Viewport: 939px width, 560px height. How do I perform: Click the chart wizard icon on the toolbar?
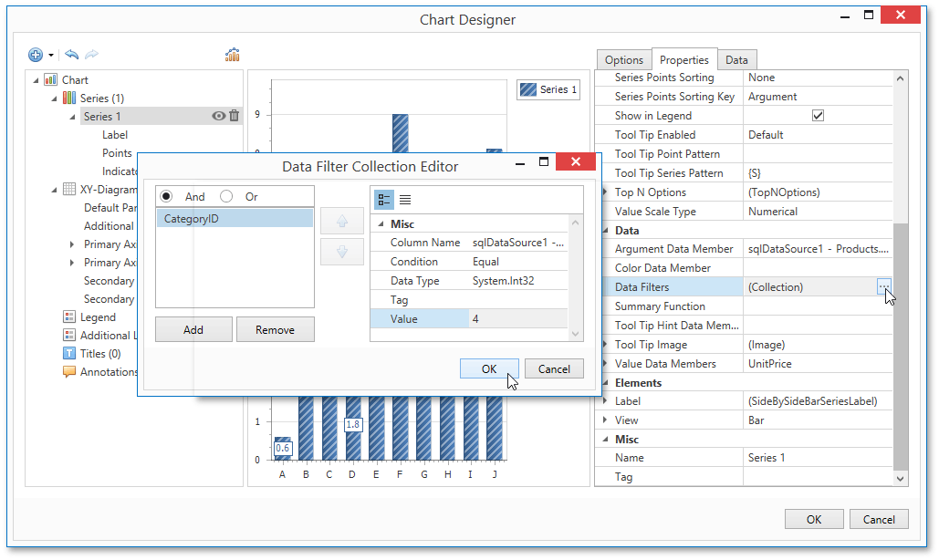pyautogui.click(x=232, y=54)
